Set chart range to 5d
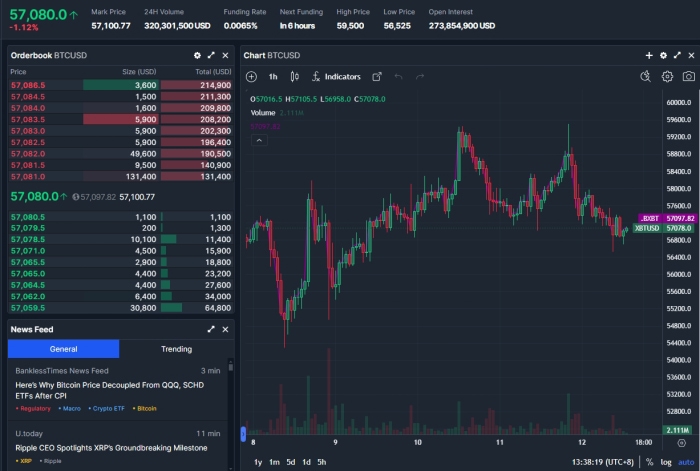The image size is (700, 471). [x=290, y=462]
